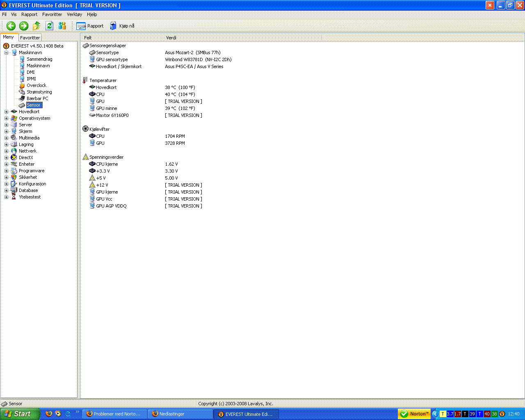Click the Firefox quick launch icon
The width and height of the screenshot is (525, 420).
[x=49, y=413]
